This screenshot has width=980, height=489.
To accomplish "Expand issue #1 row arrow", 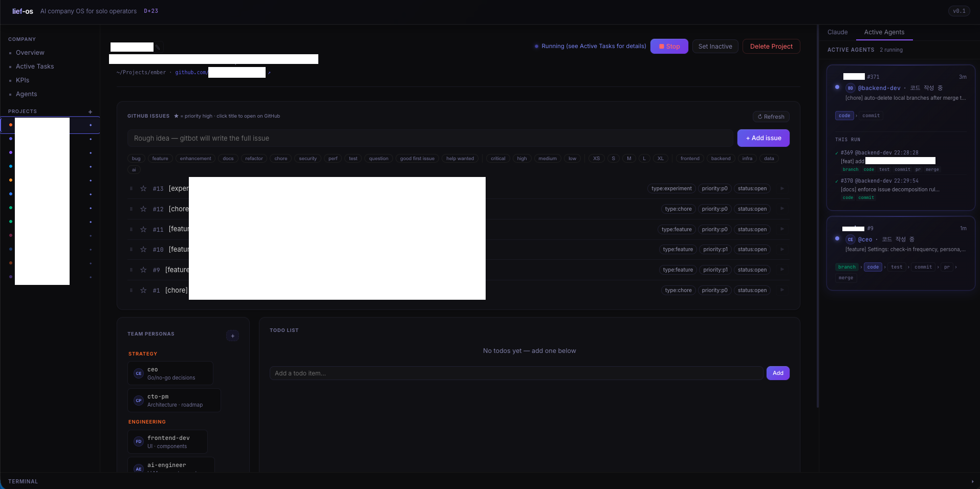I will pyautogui.click(x=782, y=290).
